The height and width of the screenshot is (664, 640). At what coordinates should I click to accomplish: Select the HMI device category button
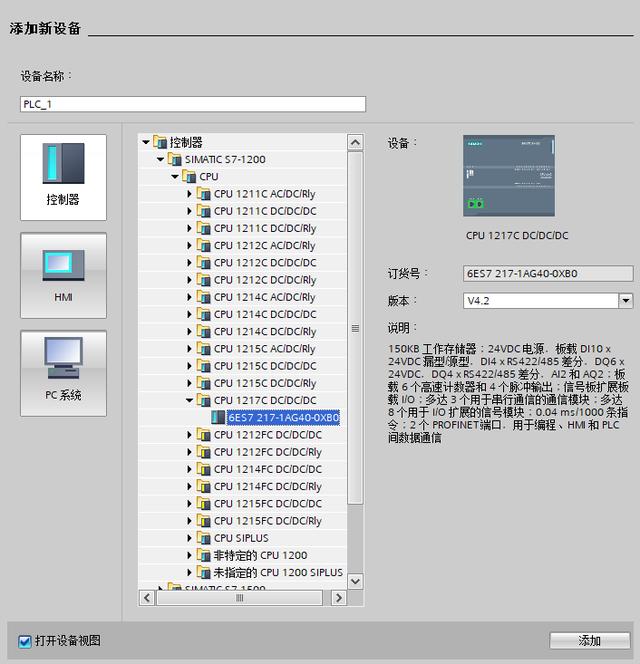coord(63,276)
